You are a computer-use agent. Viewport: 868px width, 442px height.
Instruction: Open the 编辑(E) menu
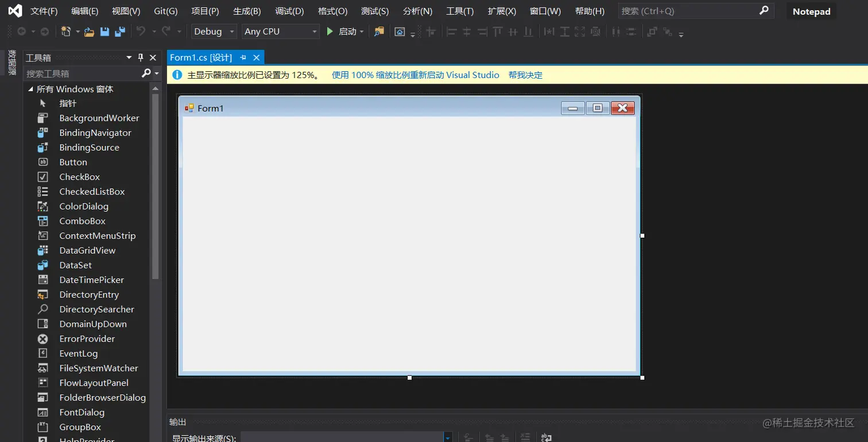85,11
